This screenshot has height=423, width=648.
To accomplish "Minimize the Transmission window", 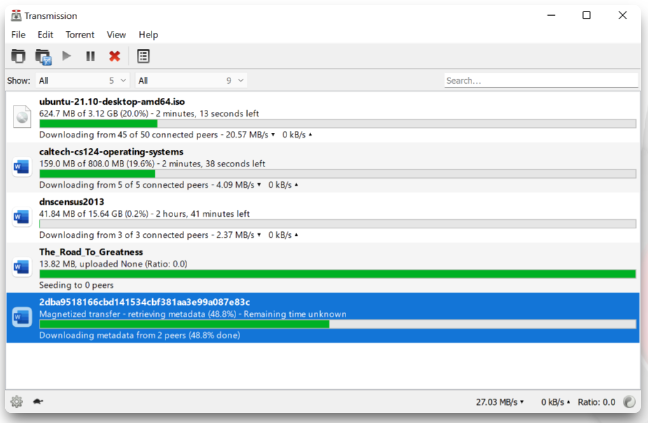I will 551,15.
